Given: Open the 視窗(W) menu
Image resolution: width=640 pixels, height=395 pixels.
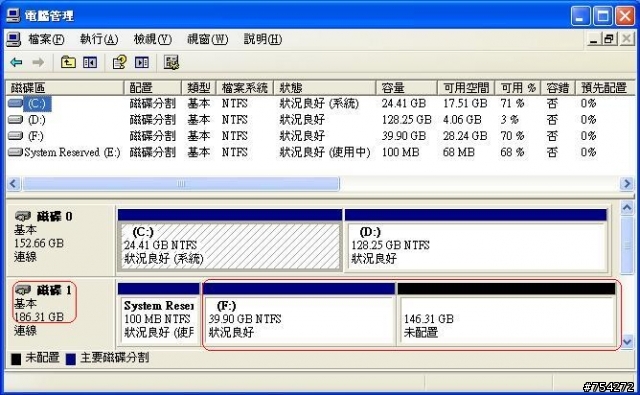Looking at the screenshot, I should click(207, 39).
